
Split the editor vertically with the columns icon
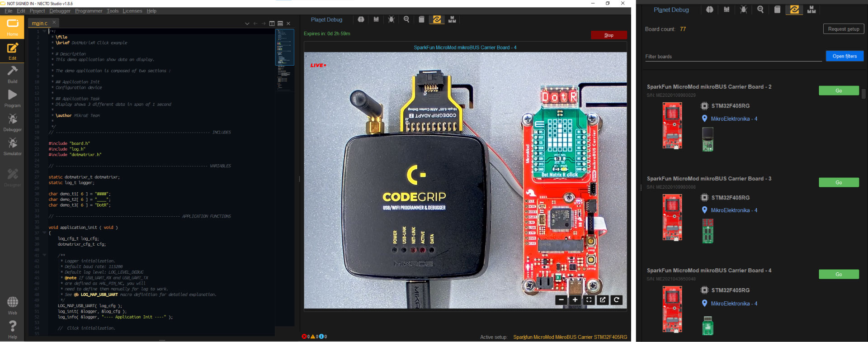[272, 24]
